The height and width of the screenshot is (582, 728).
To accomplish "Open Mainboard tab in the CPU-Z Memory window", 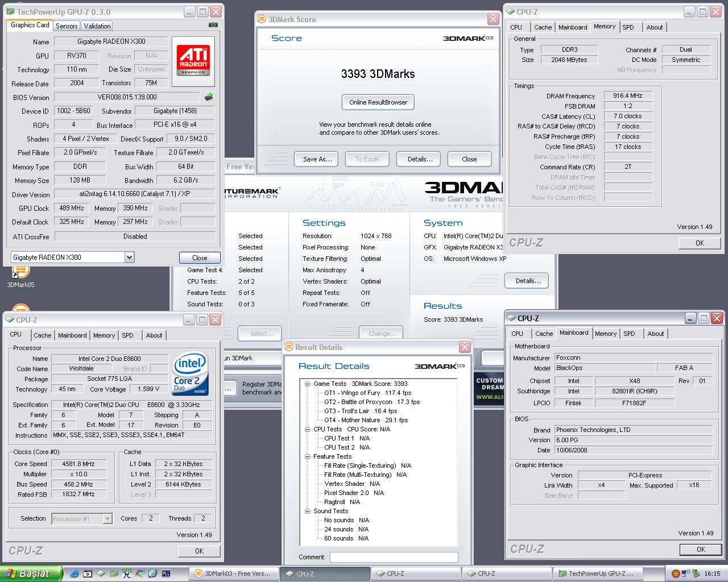I will 573,27.
